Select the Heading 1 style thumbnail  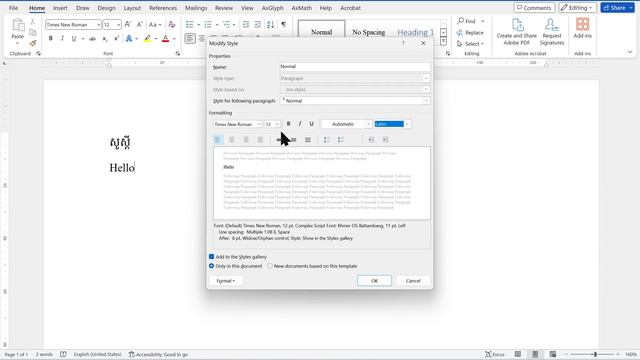416,32
